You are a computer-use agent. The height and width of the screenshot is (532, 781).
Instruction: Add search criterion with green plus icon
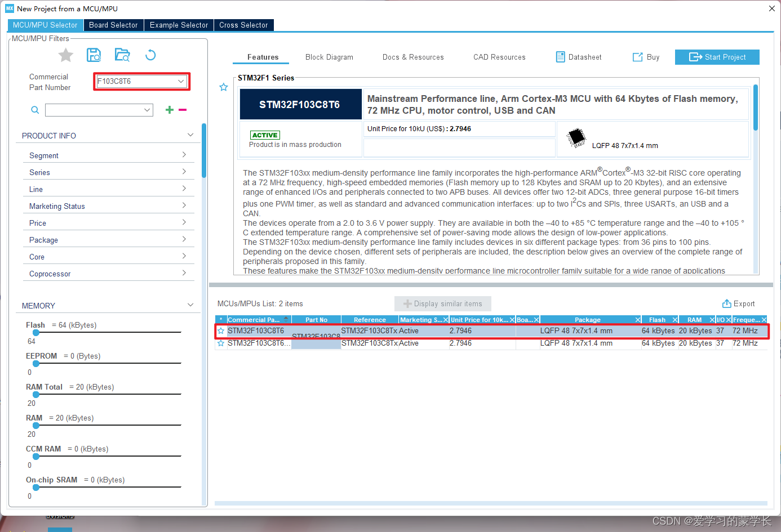[169, 110]
